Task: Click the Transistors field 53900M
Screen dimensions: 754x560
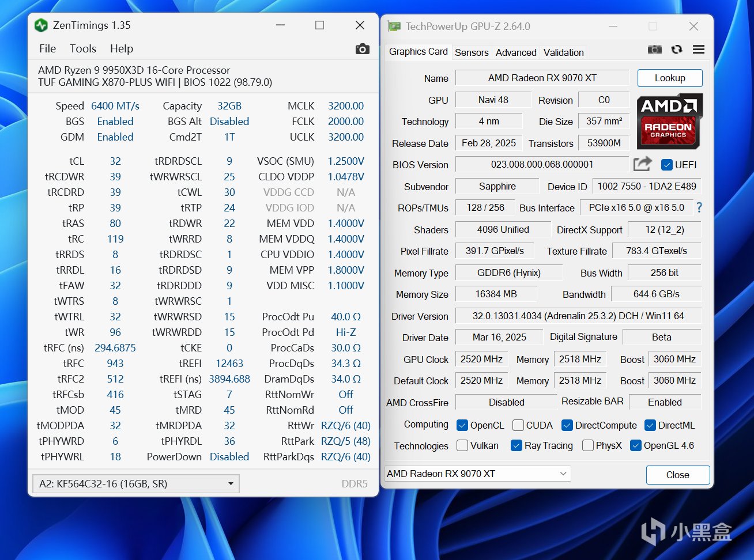Action: [x=604, y=143]
